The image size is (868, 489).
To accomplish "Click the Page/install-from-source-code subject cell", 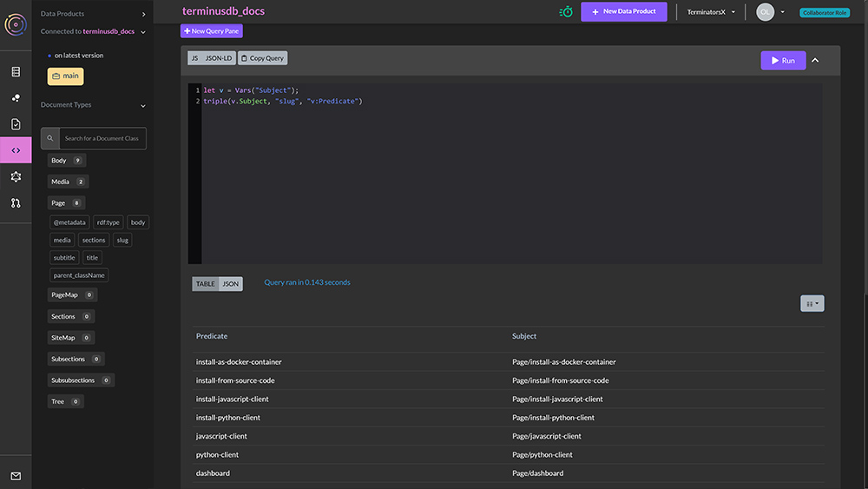I will 560,380.
